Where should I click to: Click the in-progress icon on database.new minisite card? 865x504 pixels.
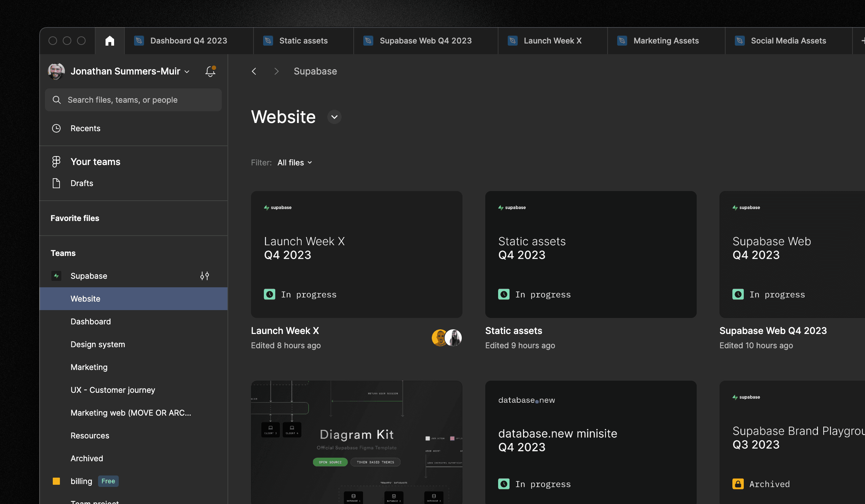coord(504,484)
